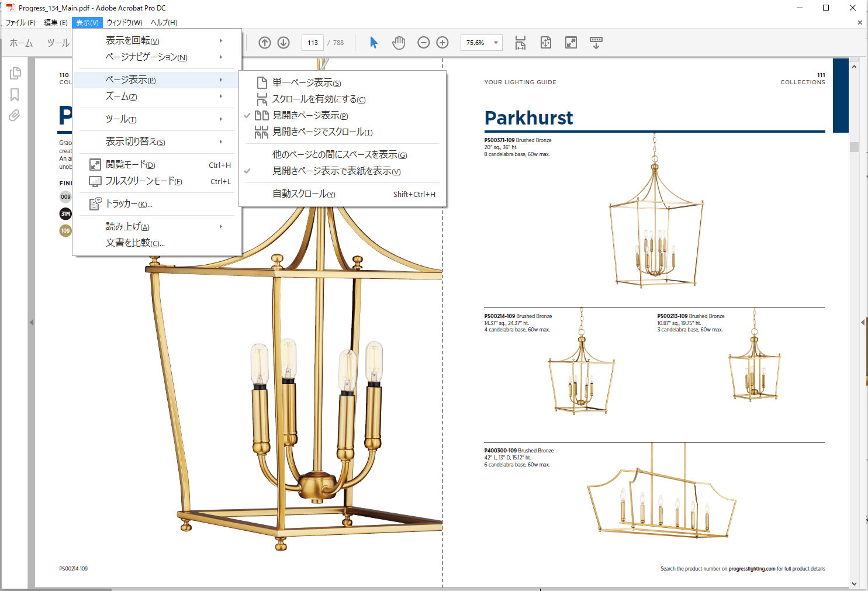Start 自動スクロール
Viewport: 868px width, 591px height.
(x=343, y=194)
